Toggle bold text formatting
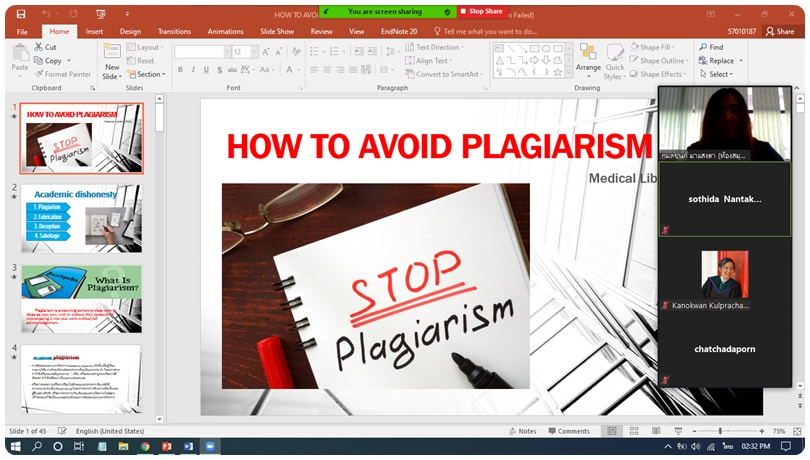 [x=180, y=71]
